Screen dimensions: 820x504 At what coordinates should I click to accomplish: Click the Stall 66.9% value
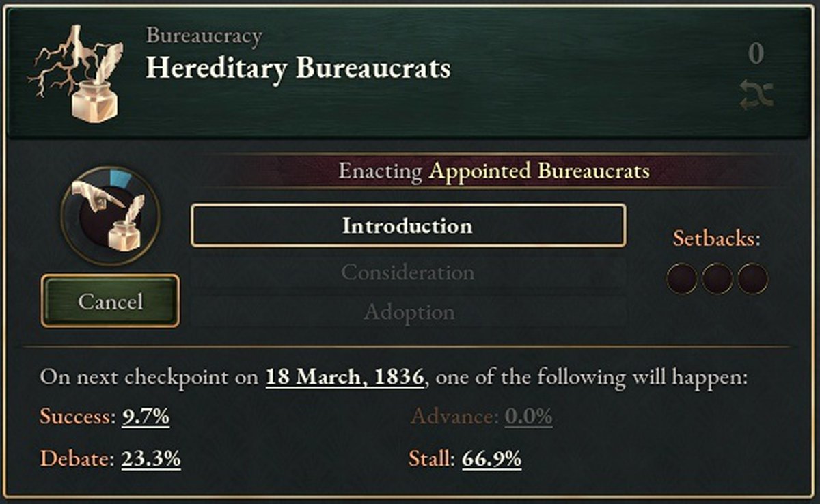pos(491,458)
